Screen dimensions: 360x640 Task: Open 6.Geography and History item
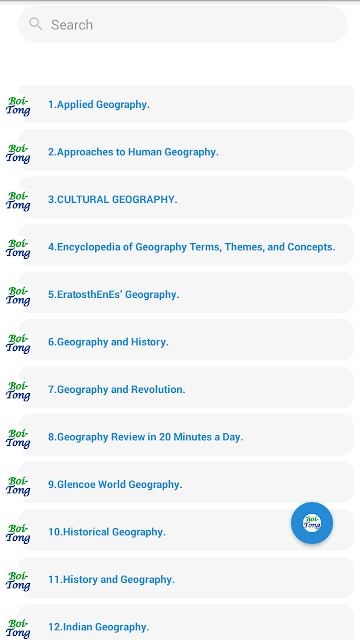[x=186, y=340]
